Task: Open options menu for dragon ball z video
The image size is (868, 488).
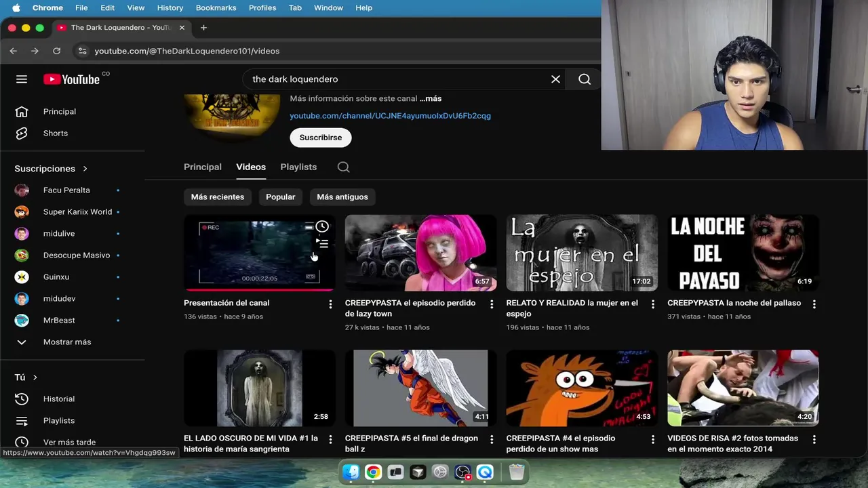Action: (x=492, y=440)
